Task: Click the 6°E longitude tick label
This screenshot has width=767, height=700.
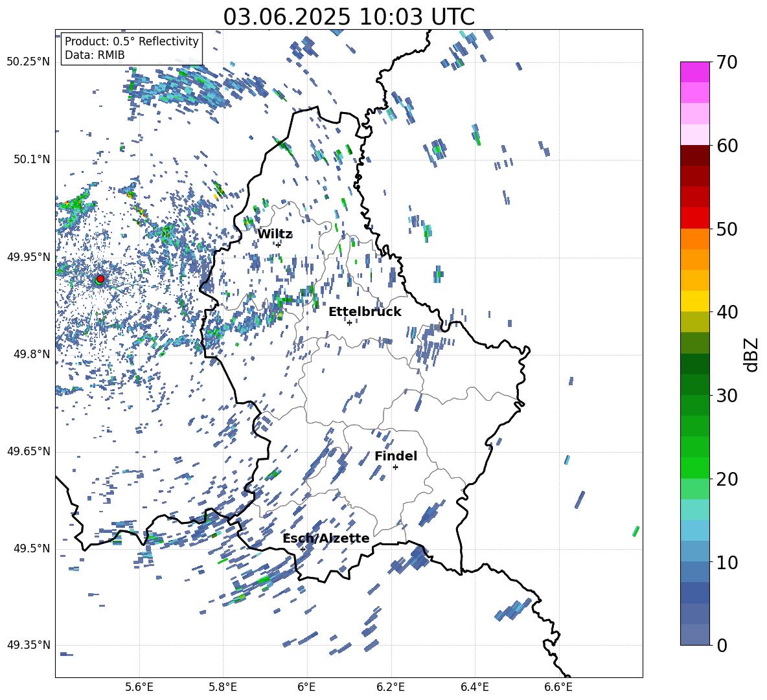Action: point(306,687)
